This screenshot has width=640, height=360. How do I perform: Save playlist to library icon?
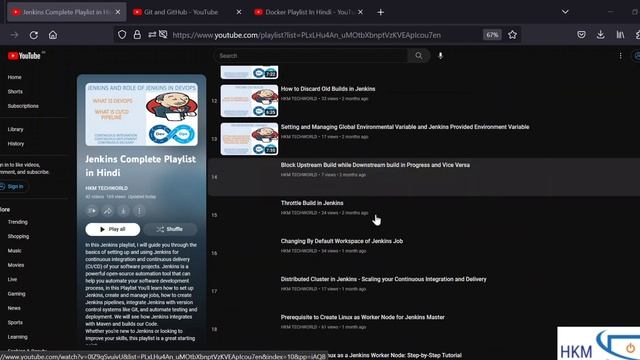pyautogui.click(x=92, y=211)
